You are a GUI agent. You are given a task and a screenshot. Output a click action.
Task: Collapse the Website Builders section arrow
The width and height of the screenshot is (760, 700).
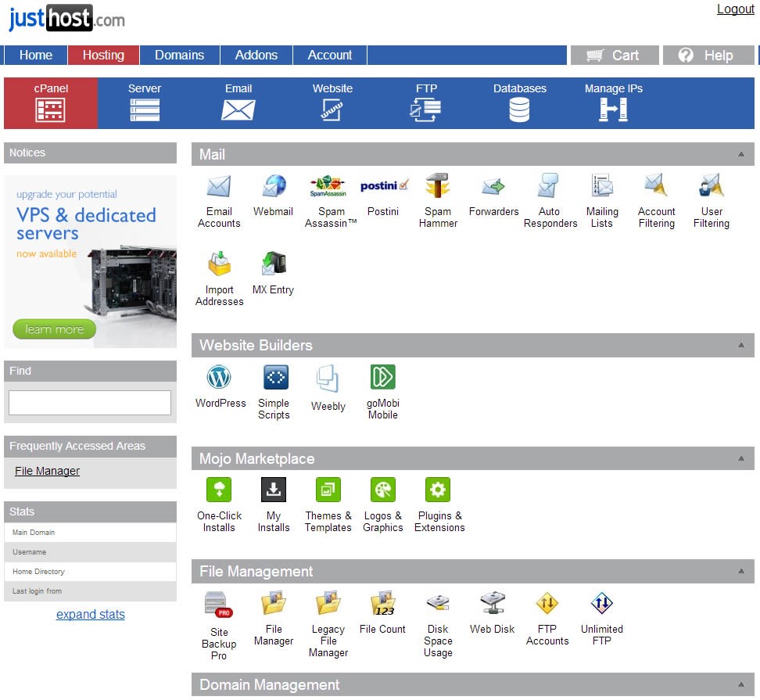point(741,345)
